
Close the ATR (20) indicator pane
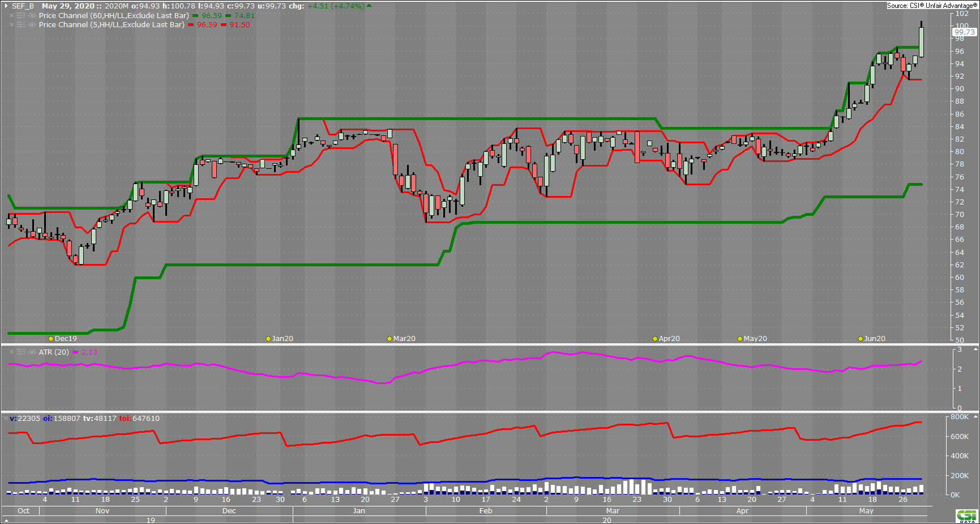(x=11, y=352)
